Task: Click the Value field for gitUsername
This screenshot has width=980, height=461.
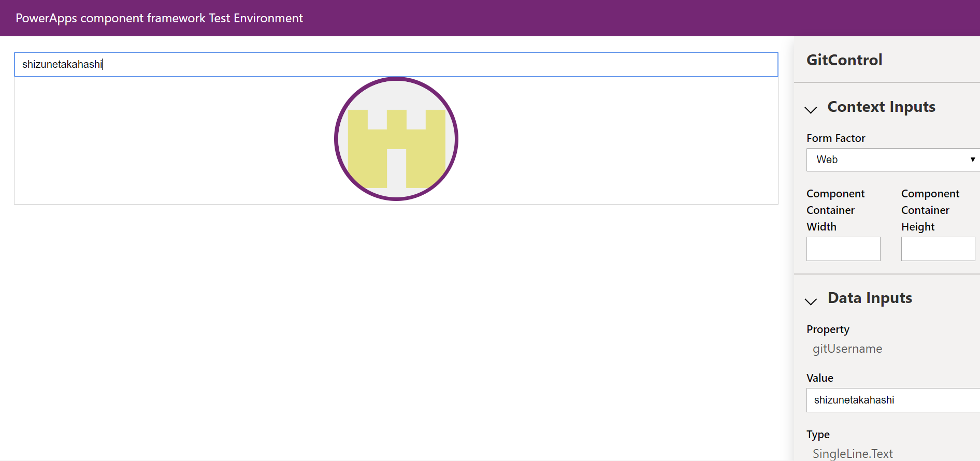Action: click(x=893, y=400)
